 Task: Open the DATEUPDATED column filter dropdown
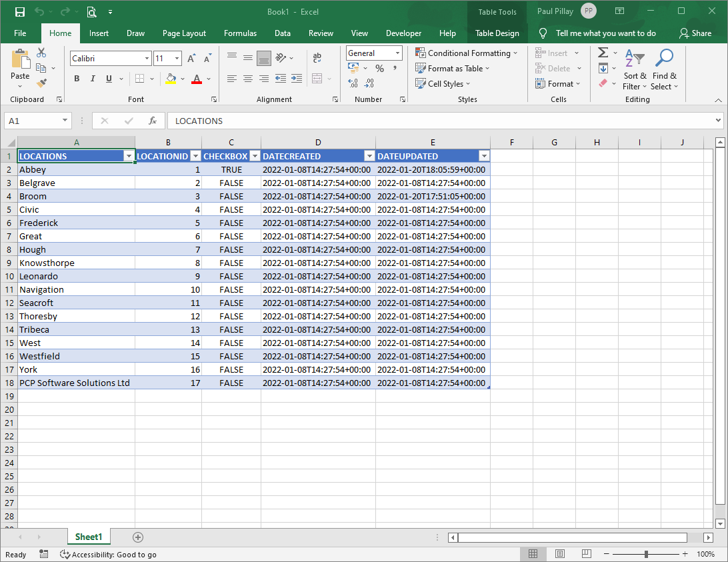[484, 156]
